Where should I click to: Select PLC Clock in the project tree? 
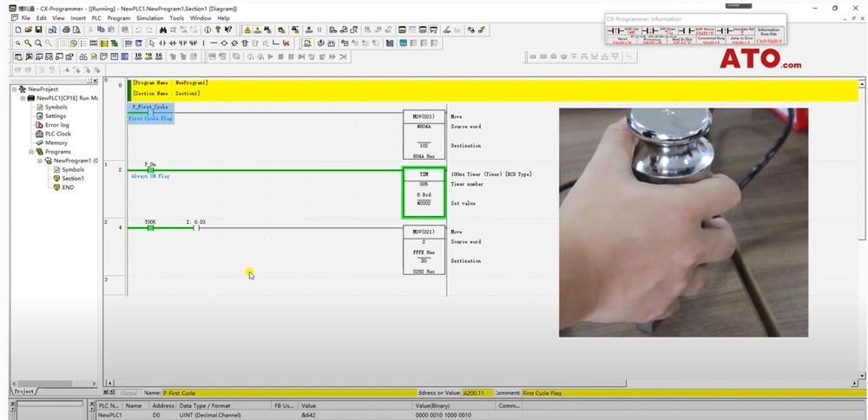(x=58, y=134)
